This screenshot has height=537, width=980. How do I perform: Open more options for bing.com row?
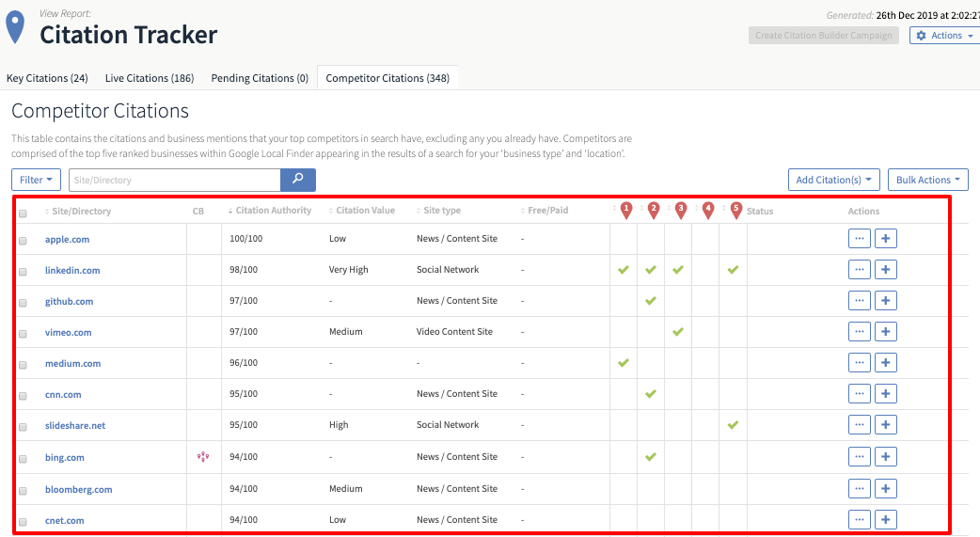pos(860,456)
